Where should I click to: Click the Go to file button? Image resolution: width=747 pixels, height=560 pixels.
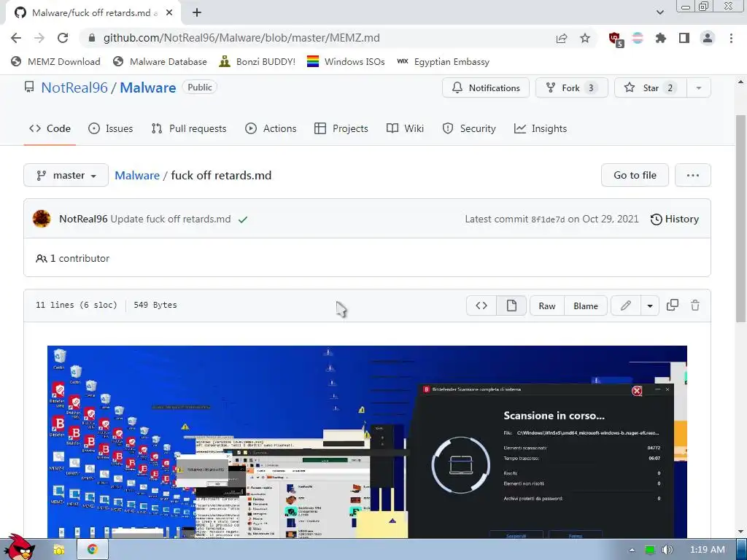635,175
